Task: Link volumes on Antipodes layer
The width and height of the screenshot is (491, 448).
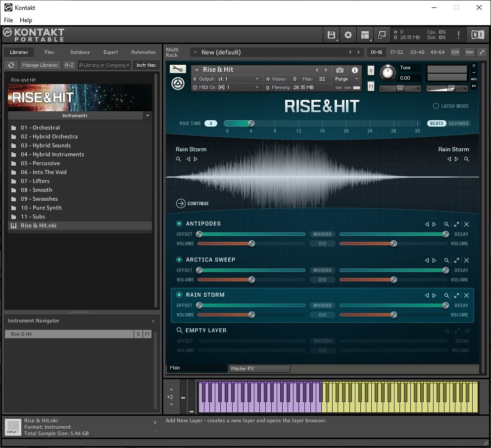Action: [x=322, y=244]
